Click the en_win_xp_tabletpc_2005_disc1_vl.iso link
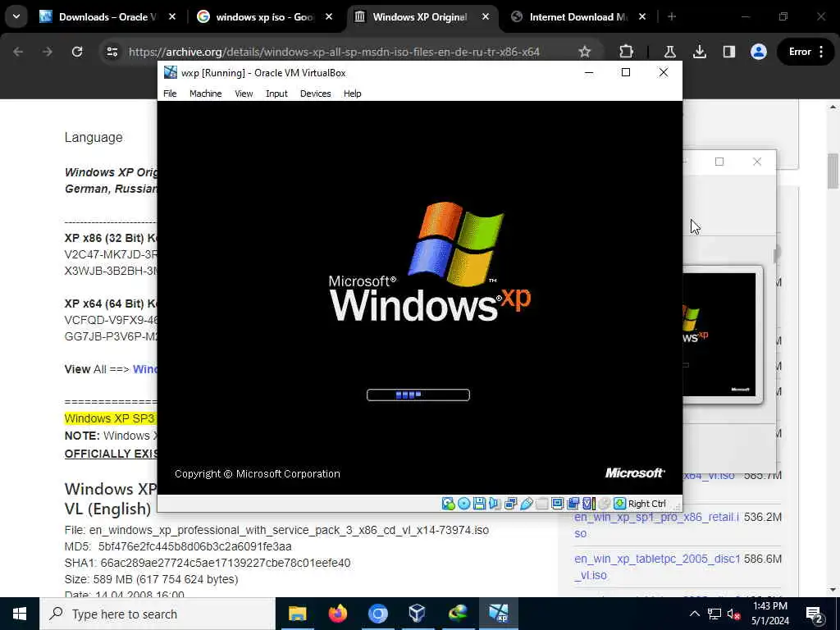Image resolution: width=840 pixels, height=630 pixels. point(657,567)
